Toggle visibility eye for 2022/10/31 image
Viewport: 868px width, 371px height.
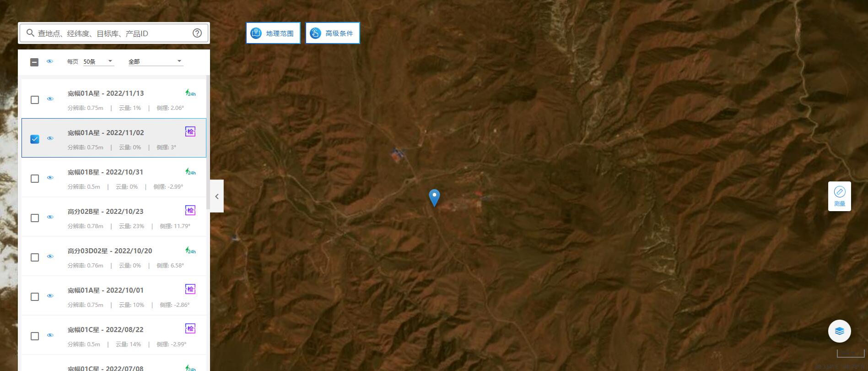coord(50,178)
